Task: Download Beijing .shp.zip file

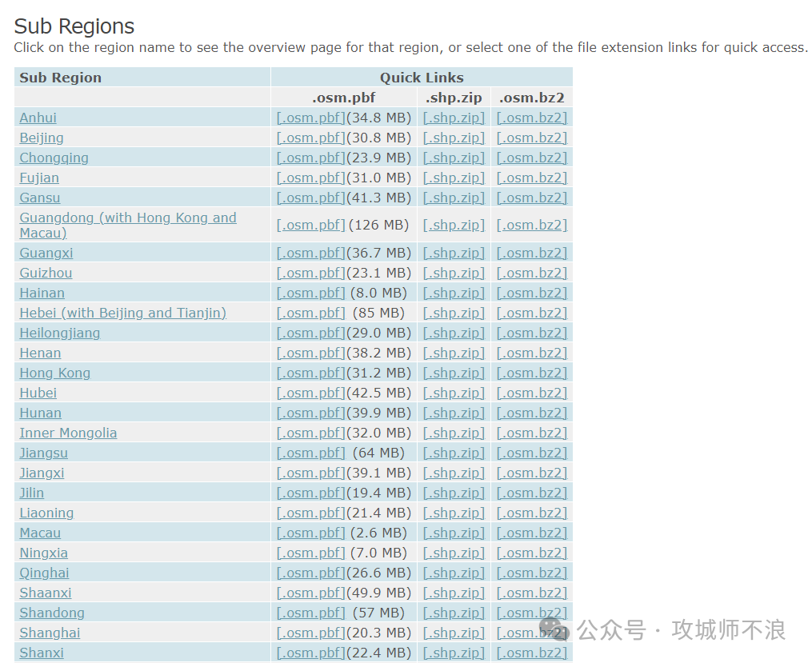Action: [454, 138]
